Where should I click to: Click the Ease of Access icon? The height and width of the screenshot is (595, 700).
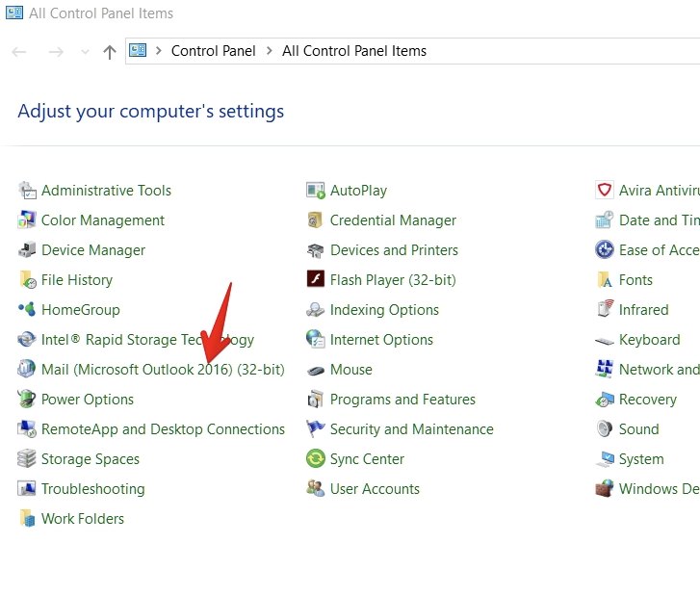(x=605, y=249)
